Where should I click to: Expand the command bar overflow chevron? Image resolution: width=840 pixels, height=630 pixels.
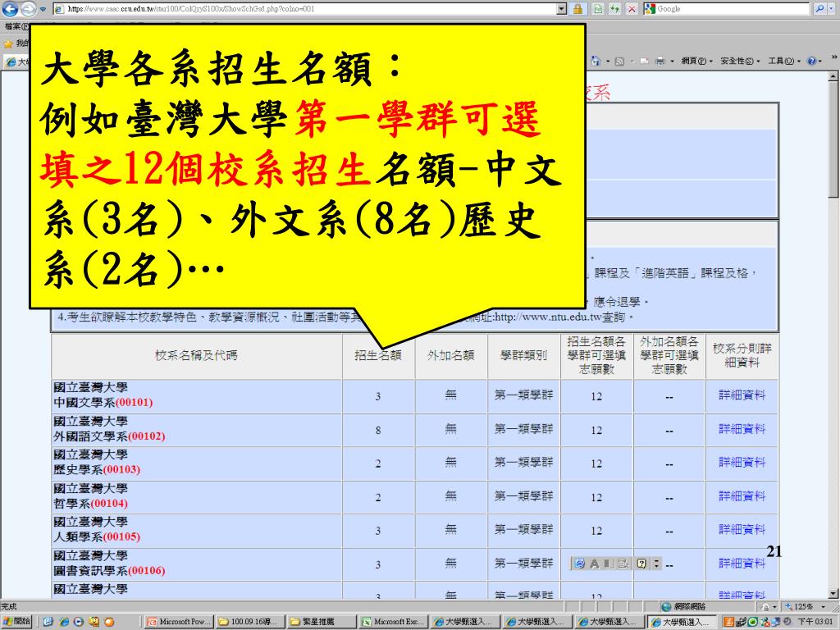click(x=833, y=57)
